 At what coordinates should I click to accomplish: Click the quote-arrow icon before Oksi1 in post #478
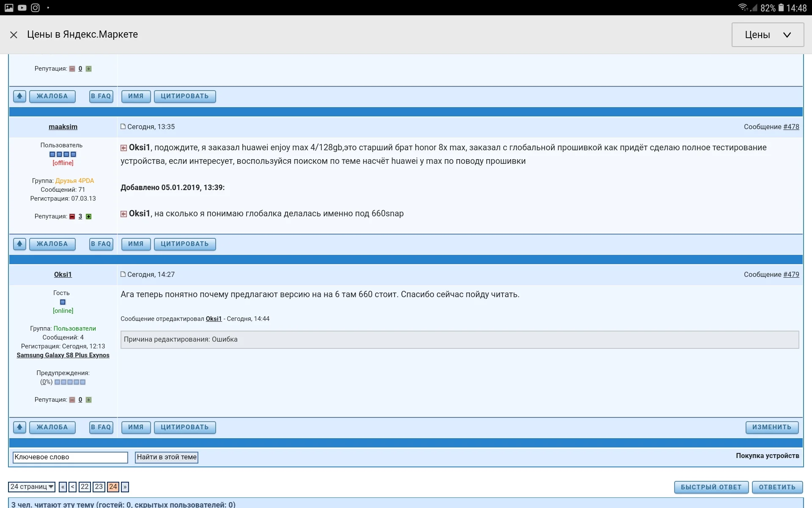click(x=123, y=148)
